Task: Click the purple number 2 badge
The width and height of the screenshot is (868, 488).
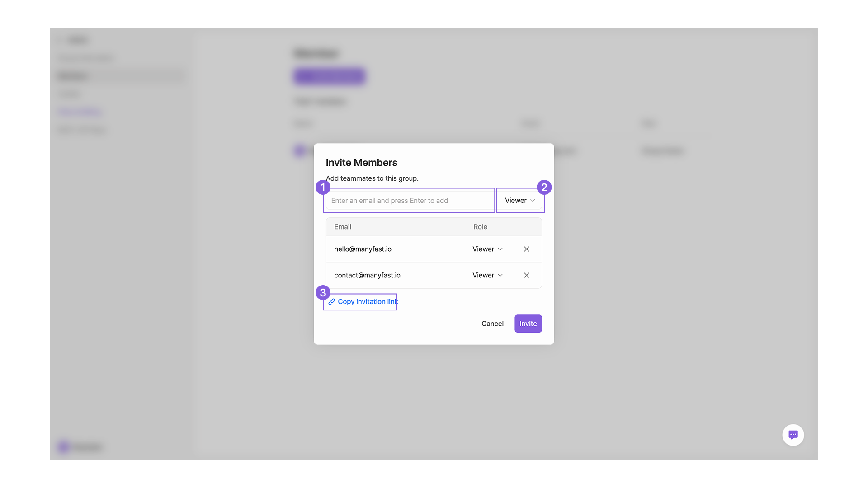Action: tap(544, 187)
